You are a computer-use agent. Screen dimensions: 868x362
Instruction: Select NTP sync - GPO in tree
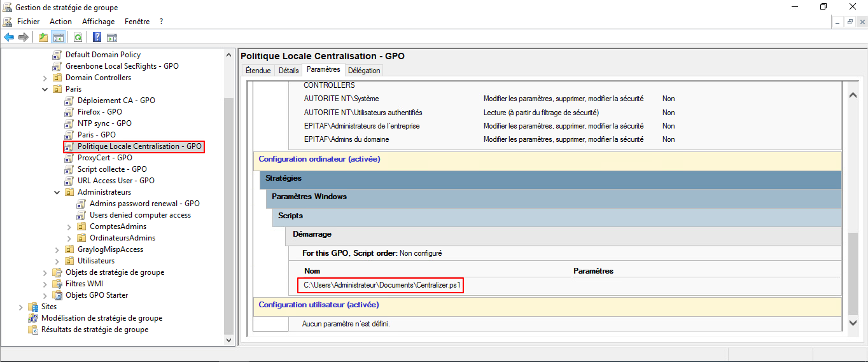104,123
